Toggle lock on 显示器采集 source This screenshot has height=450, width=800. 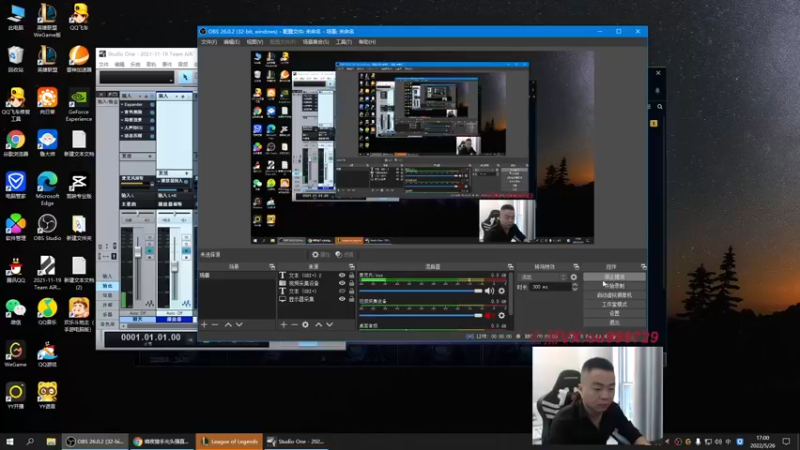(x=351, y=299)
